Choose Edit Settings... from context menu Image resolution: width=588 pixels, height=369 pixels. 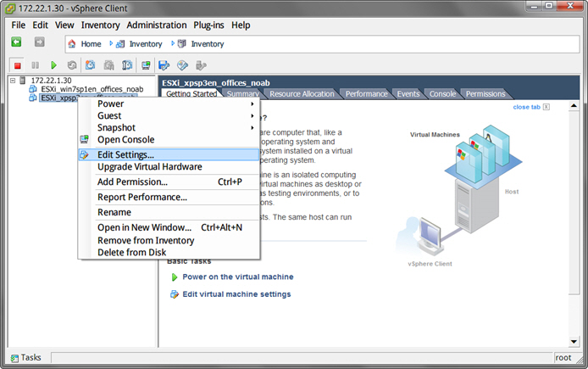tap(125, 154)
